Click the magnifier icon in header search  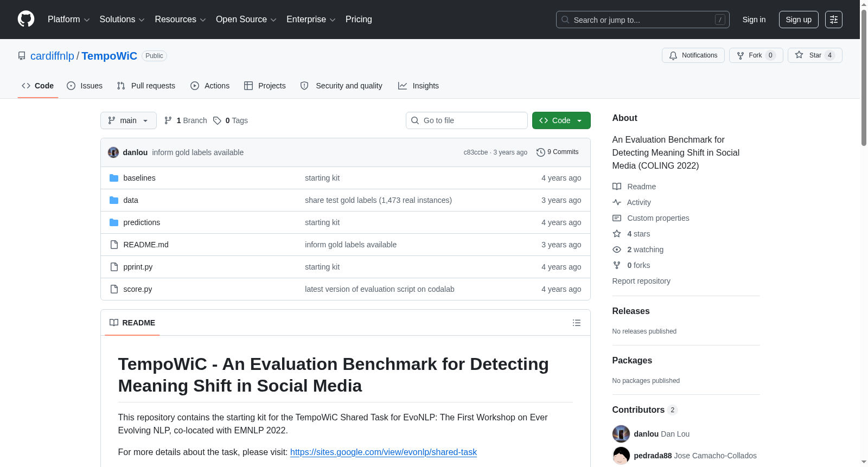tap(565, 20)
